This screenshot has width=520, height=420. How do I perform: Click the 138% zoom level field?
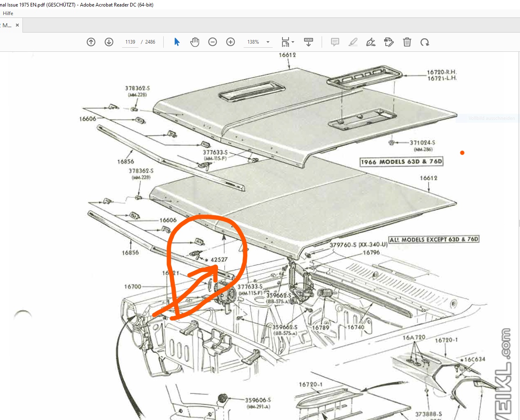click(x=253, y=42)
